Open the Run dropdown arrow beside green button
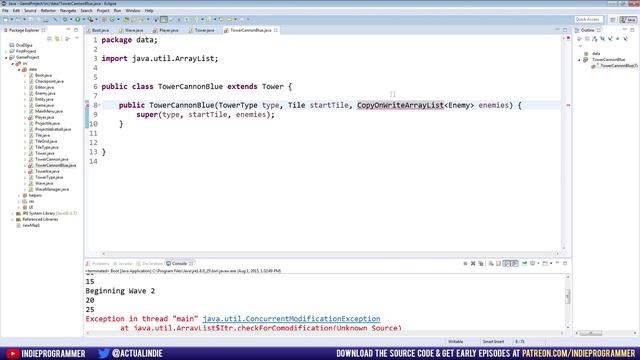Image resolution: width=640 pixels, height=360 pixels. [x=84, y=19]
